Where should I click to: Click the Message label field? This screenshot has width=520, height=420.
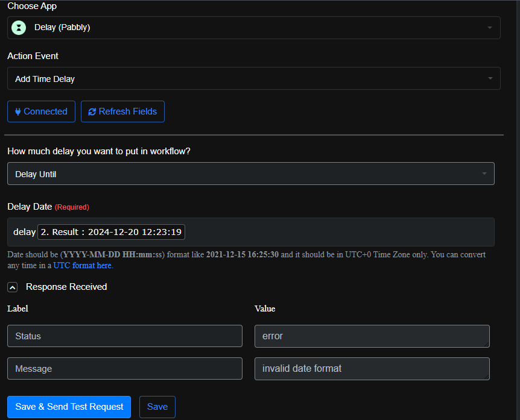(x=124, y=369)
